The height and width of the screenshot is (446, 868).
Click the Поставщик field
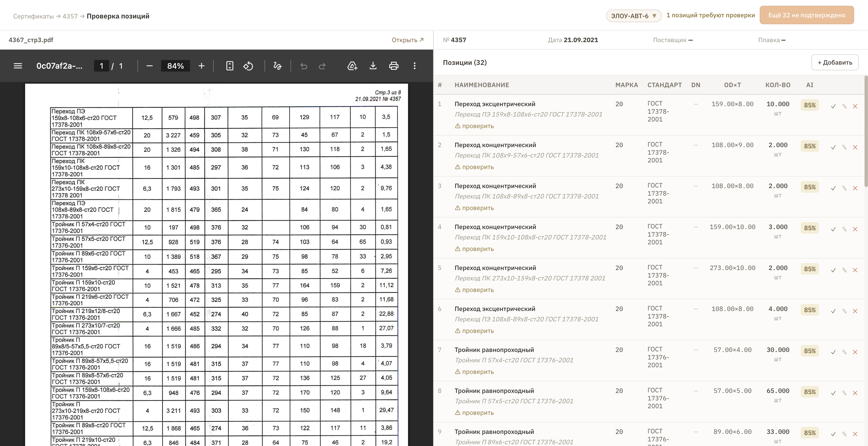tap(673, 40)
